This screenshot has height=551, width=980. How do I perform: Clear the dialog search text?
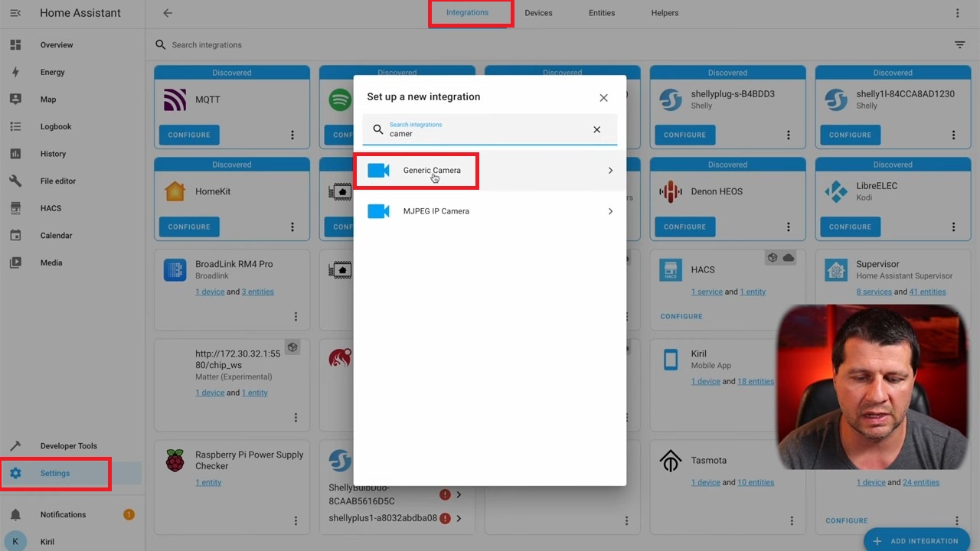tap(597, 129)
